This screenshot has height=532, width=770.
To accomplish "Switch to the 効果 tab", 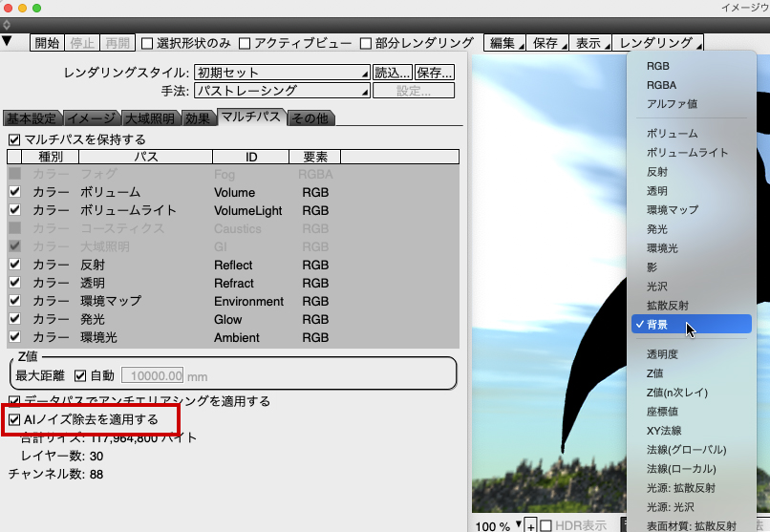I will pyautogui.click(x=198, y=118).
